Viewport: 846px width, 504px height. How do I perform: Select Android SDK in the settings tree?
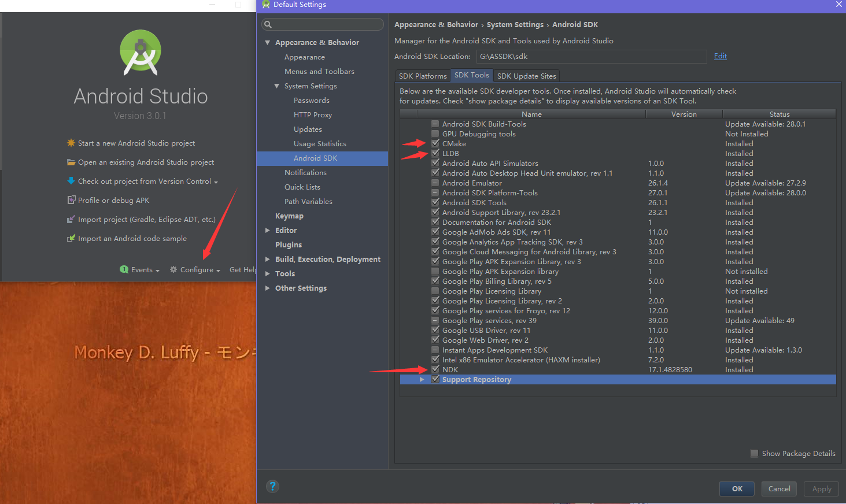[322, 158]
